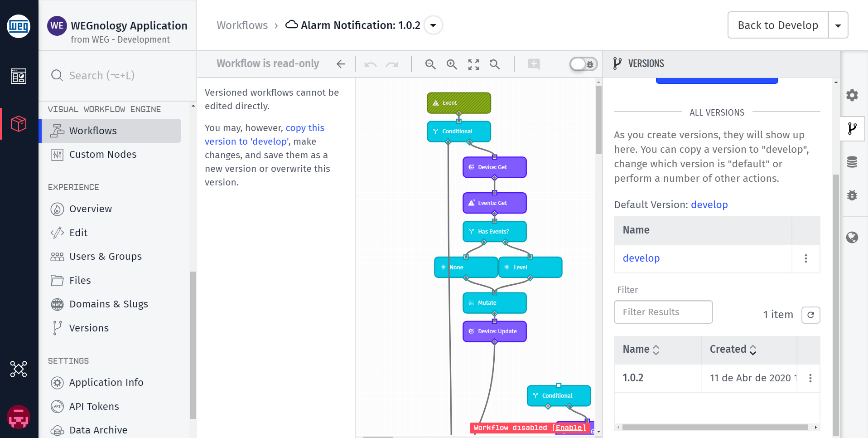Open the globals globe tab in right rail
Viewport: 868px width, 438px height.
click(x=852, y=237)
